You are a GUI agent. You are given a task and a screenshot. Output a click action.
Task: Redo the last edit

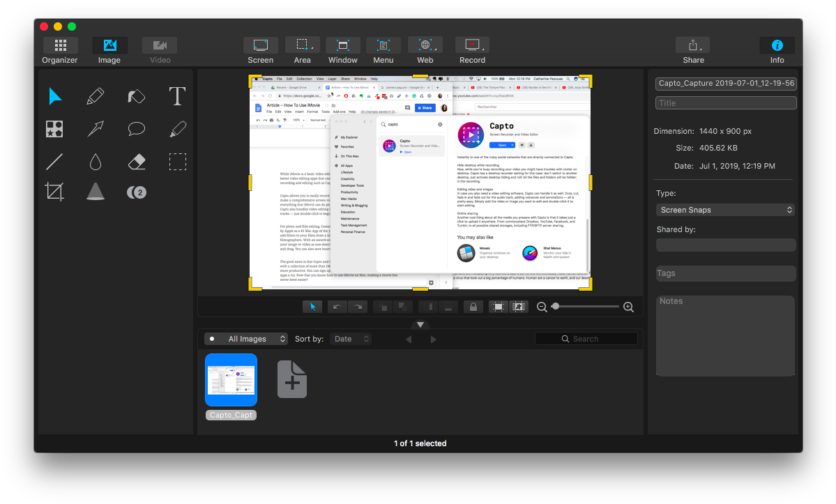[358, 307]
